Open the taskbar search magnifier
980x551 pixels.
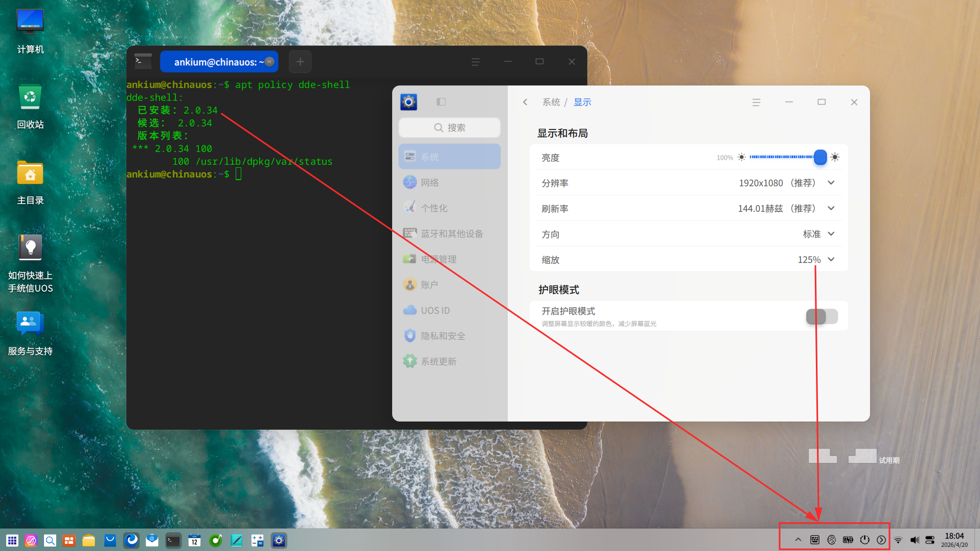coord(50,540)
